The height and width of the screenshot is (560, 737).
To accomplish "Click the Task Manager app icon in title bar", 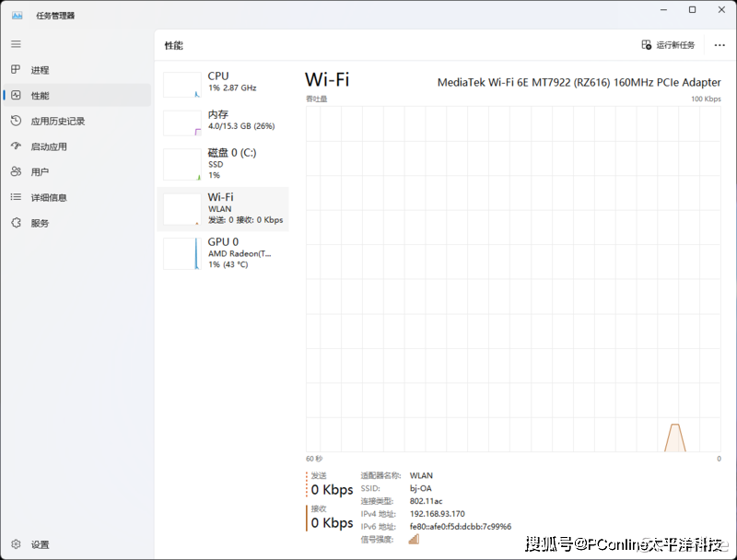I will 17,15.
